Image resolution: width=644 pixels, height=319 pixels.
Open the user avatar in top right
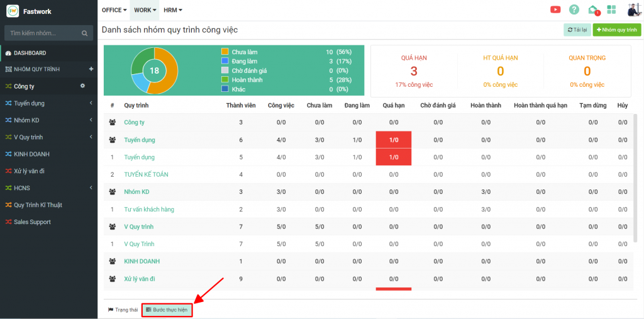633,9
